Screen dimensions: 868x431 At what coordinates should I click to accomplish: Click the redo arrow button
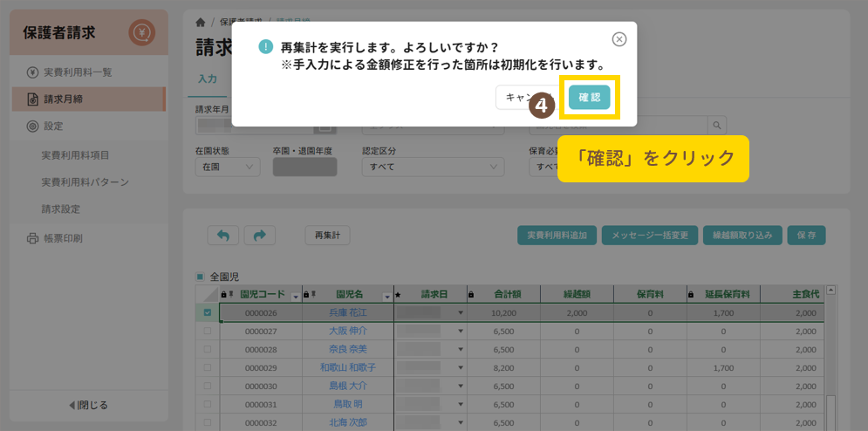coord(259,235)
